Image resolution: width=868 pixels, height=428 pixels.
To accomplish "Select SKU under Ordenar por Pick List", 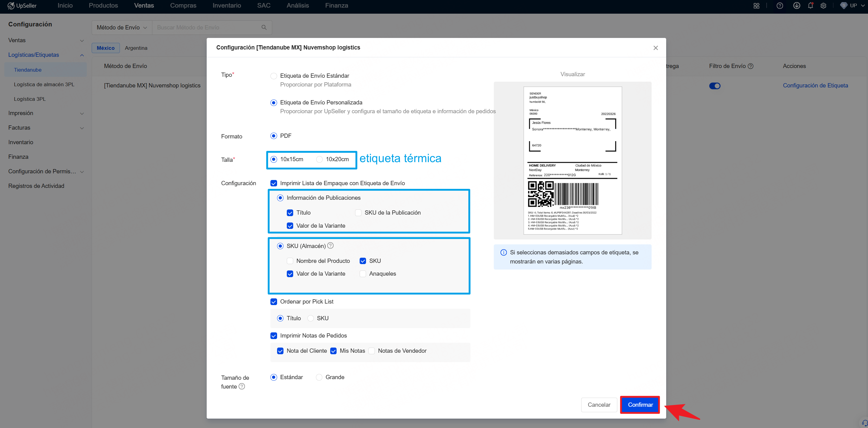I will tap(311, 318).
